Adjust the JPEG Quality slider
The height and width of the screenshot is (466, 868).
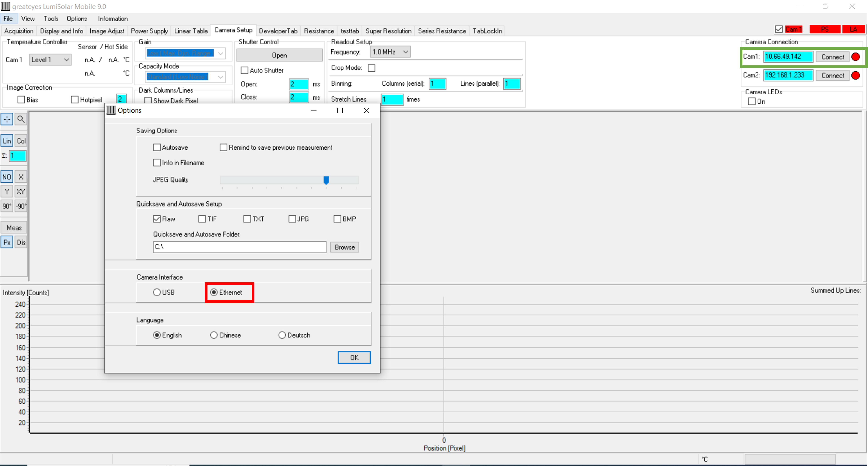(x=326, y=180)
